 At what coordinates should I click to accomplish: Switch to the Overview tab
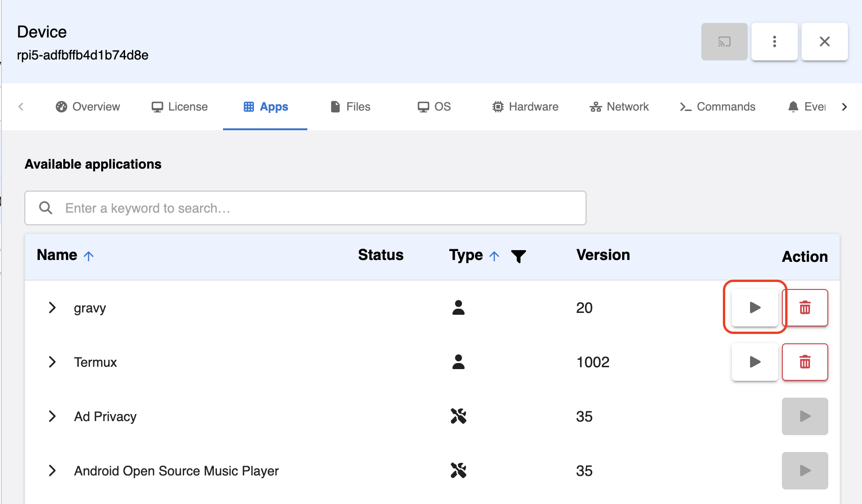click(88, 107)
